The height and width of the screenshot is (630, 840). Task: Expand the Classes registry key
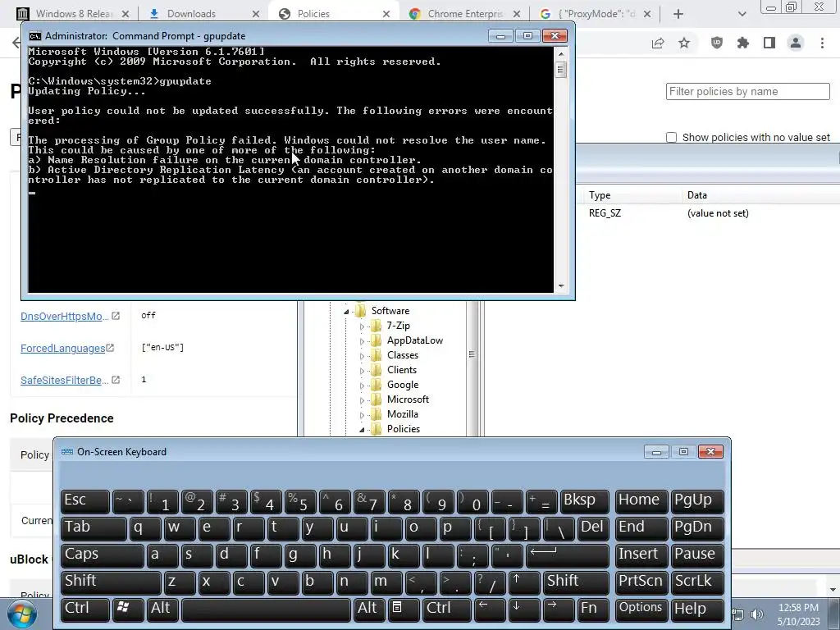click(x=362, y=356)
